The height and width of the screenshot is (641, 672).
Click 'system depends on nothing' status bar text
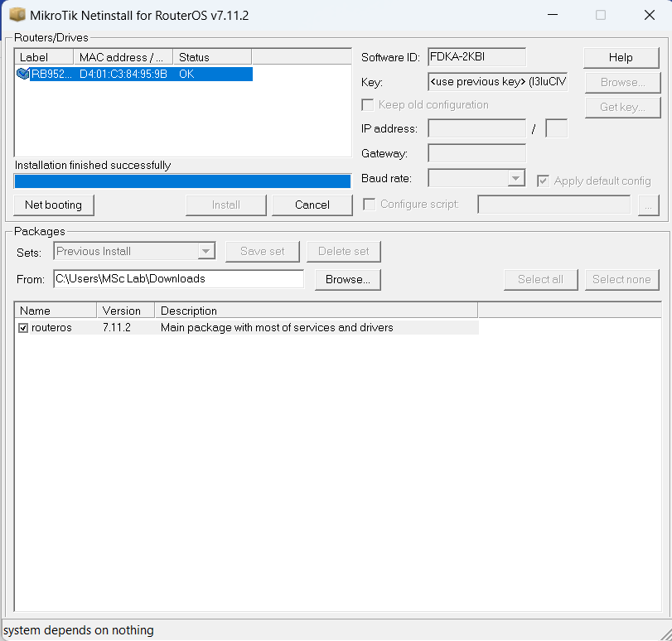pyautogui.click(x=79, y=630)
